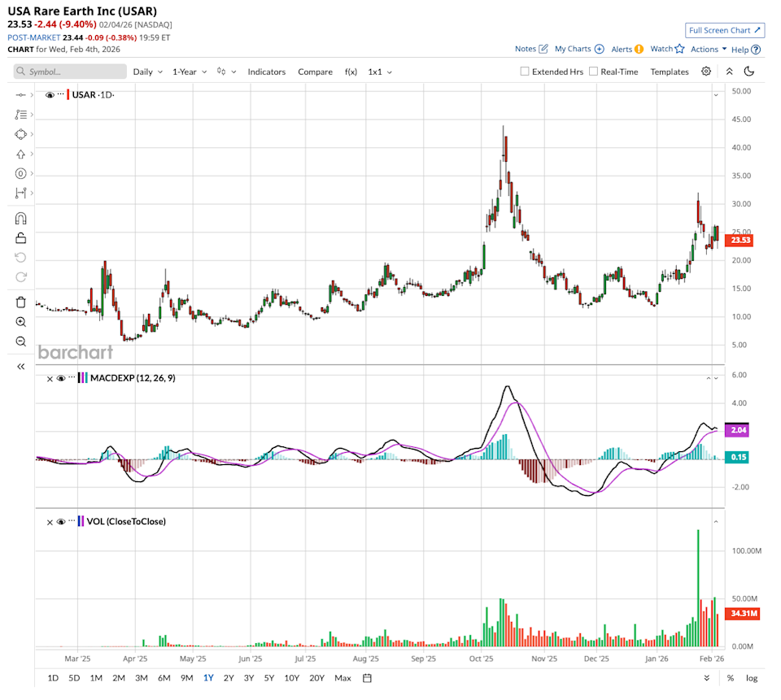Delete drawings with the trash icon
781x700 pixels.
[x=20, y=302]
